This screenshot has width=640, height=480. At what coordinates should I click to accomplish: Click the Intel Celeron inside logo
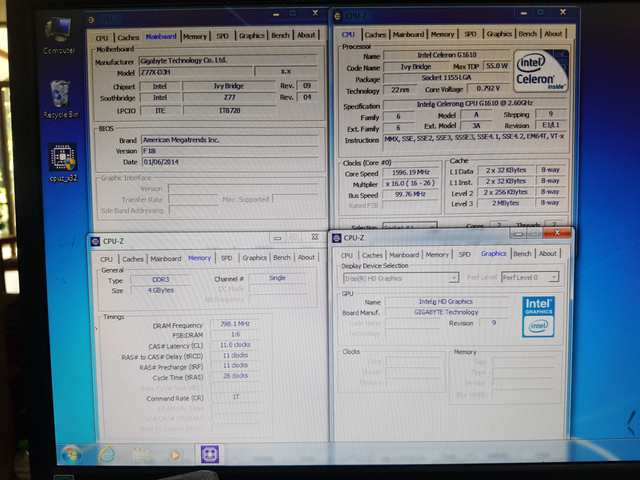tap(540, 71)
